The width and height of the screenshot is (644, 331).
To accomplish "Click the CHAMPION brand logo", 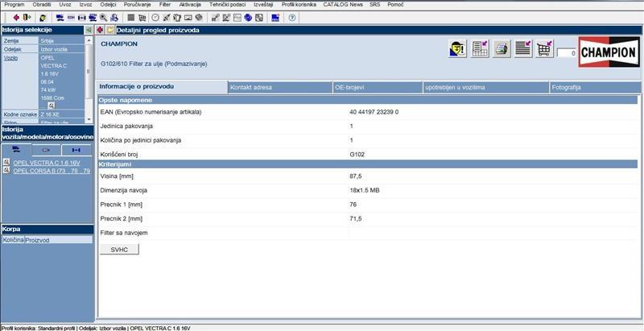I will click(609, 52).
